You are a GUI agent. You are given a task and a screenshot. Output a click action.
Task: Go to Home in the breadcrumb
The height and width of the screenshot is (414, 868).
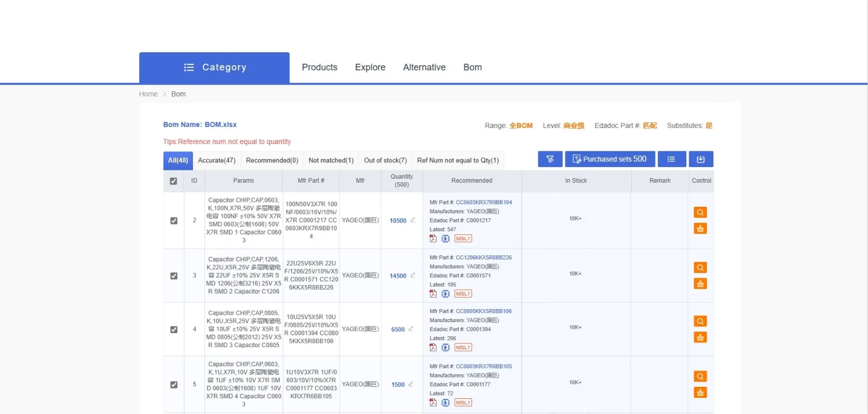coord(148,94)
